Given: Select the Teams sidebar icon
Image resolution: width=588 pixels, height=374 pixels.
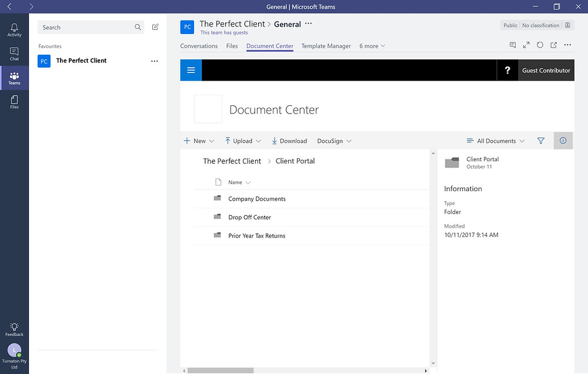Looking at the screenshot, I should (14, 78).
